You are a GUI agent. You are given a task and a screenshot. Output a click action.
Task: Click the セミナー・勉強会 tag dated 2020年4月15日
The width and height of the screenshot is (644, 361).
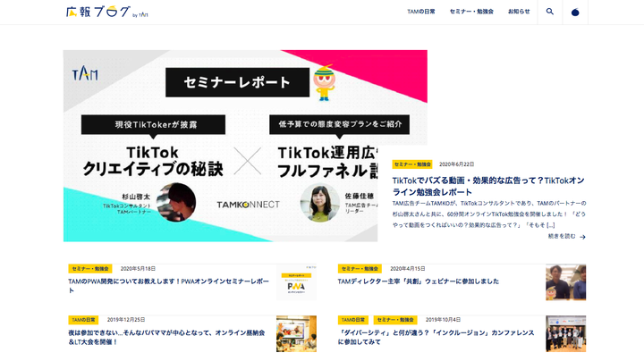(360, 269)
